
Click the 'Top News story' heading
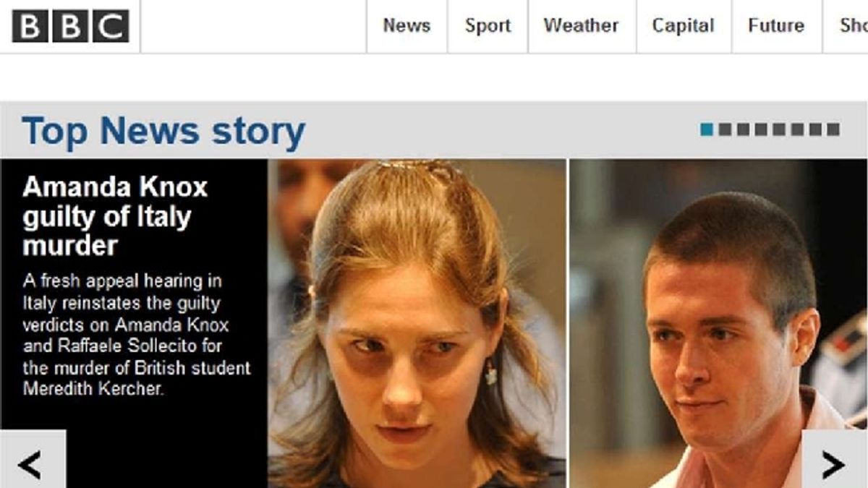point(163,131)
